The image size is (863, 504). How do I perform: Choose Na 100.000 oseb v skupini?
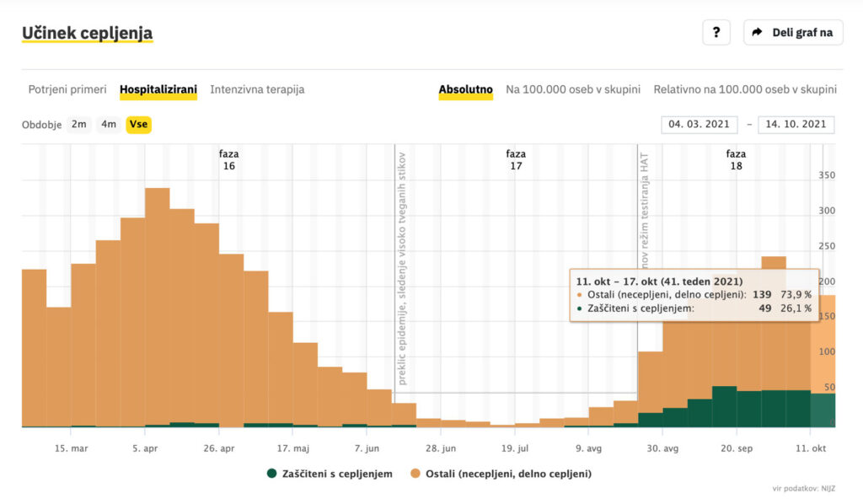coord(573,89)
